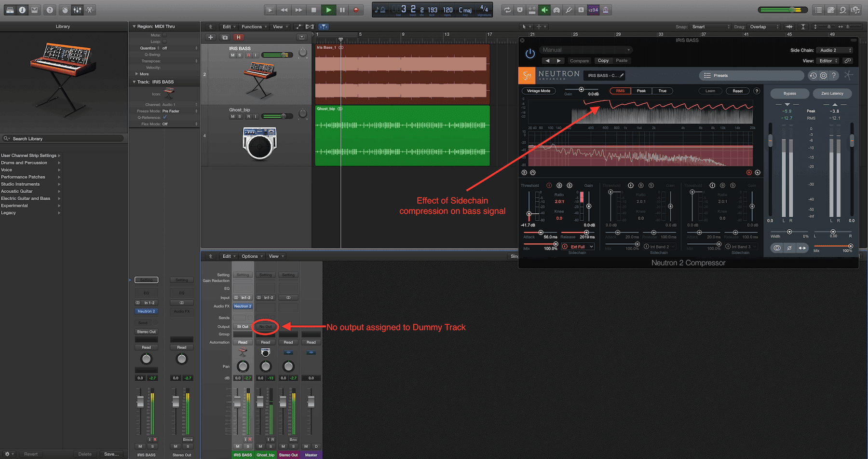
Task: Open the Drag Overlap dropdown
Action: [764, 27]
